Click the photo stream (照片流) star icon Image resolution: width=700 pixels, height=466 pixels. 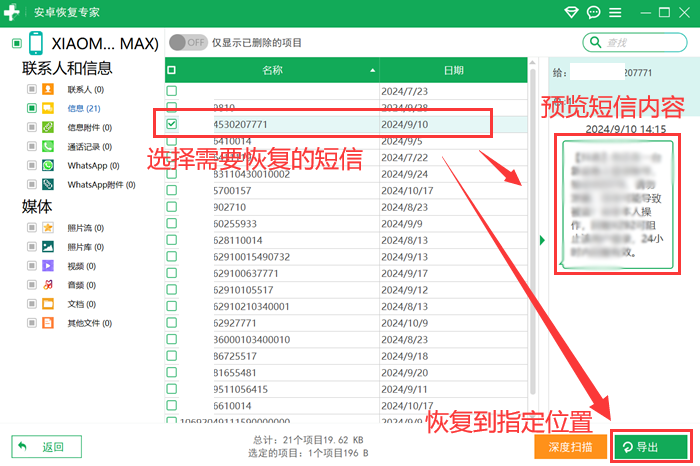(47, 228)
